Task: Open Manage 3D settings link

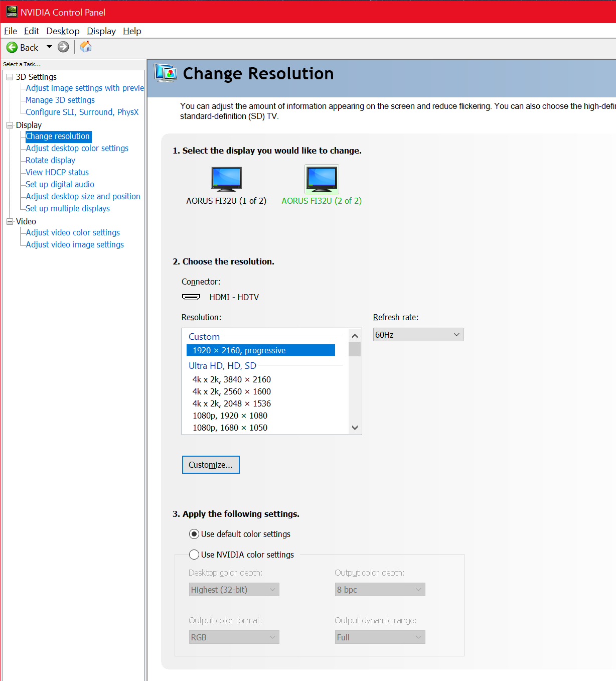Action: pyautogui.click(x=60, y=100)
